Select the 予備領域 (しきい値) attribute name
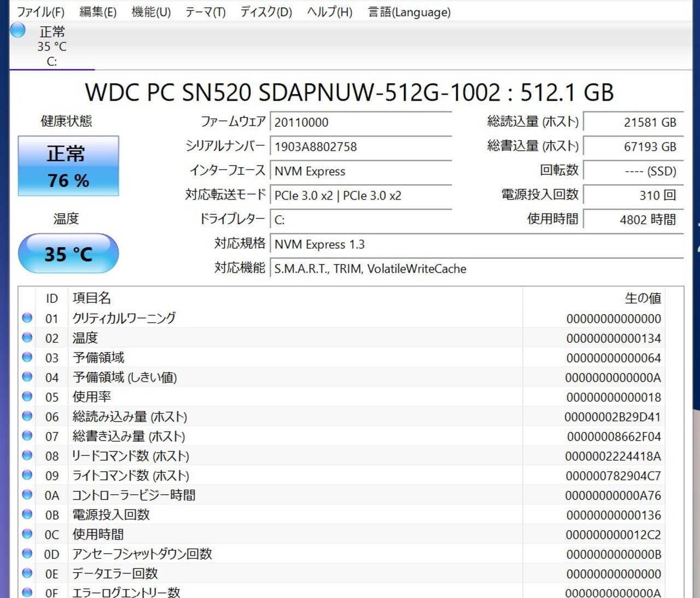The height and width of the screenshot is (598, 700). click(125, 377)
